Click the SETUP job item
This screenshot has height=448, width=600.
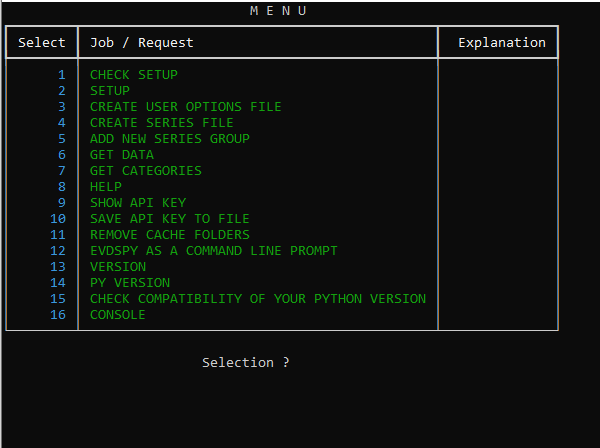(110, 91)
